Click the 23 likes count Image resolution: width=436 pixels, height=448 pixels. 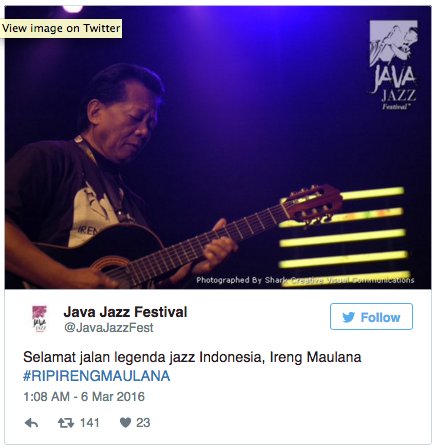coord(143,423)
